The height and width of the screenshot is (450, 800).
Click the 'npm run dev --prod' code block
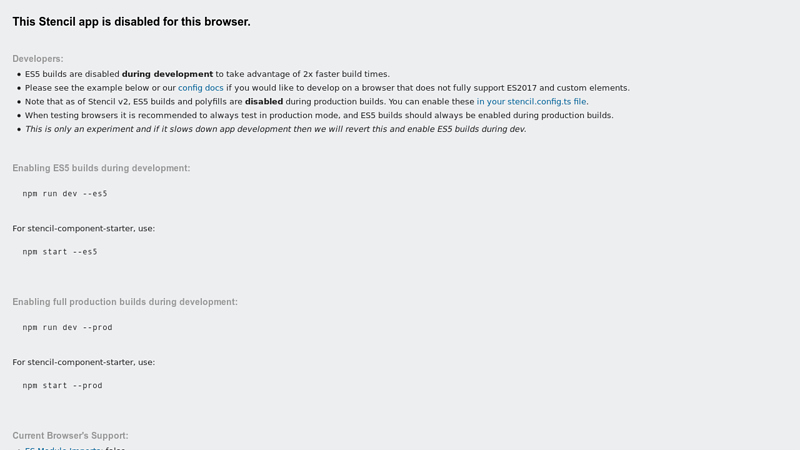(67, 327)
